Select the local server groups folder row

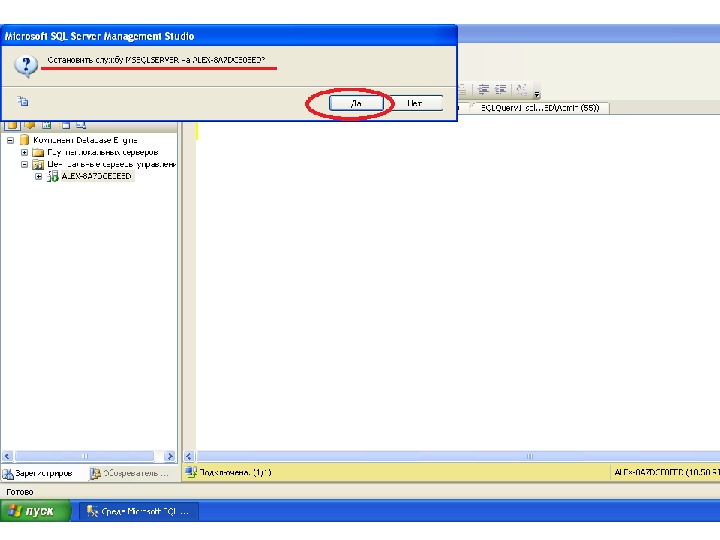(103, 152)
